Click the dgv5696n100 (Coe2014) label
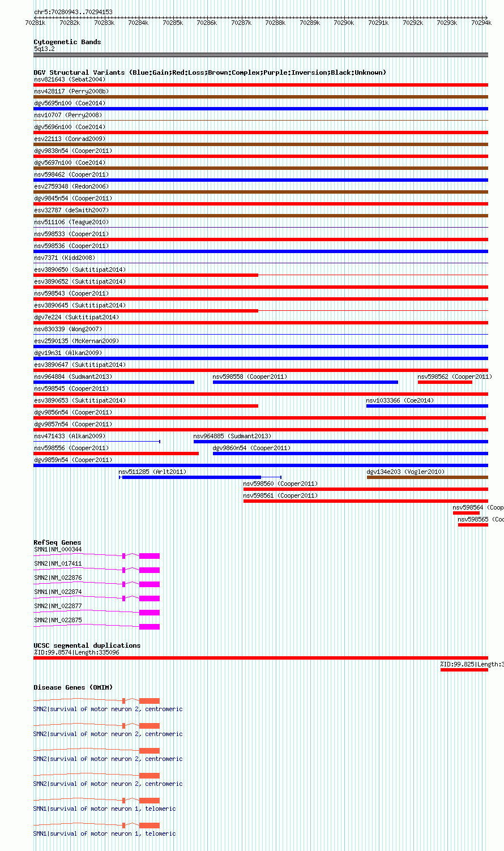504x851 pixels. click(70, 127)
